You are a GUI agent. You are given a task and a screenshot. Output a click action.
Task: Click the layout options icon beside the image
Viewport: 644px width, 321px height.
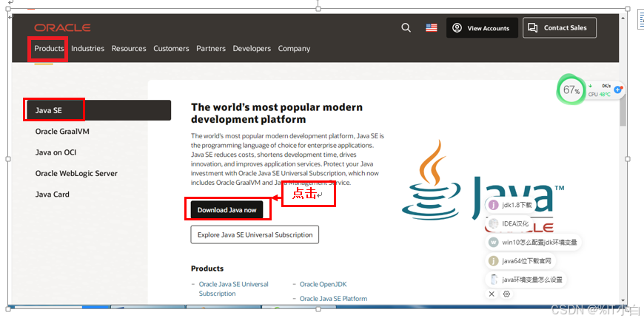[640, 20]
